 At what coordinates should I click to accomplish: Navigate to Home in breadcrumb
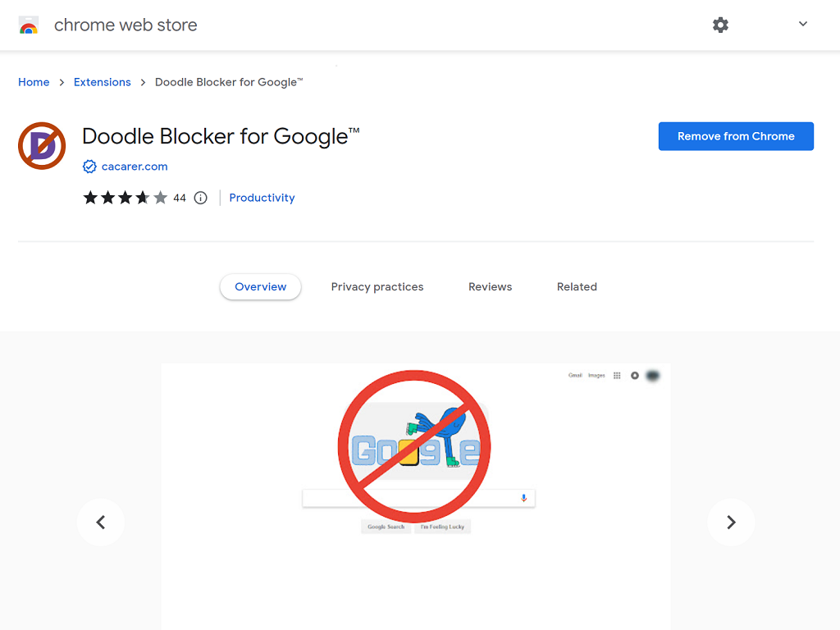tap(34, 82)
